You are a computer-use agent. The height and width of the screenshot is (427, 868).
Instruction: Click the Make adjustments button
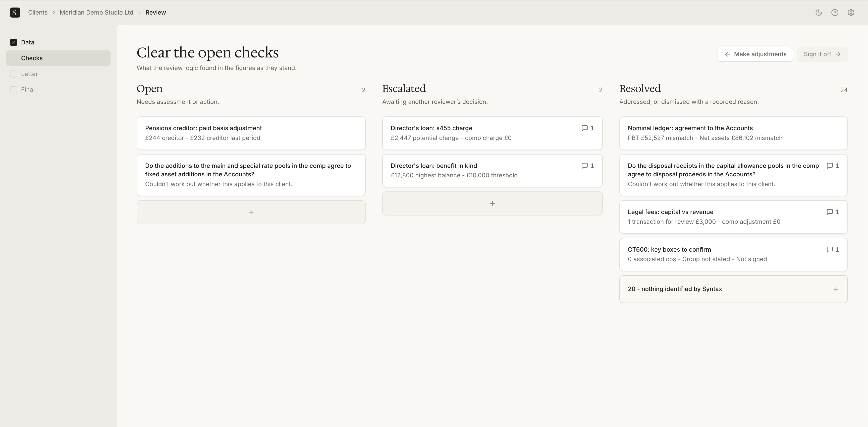pyautogui.click(x=755, y=54)
